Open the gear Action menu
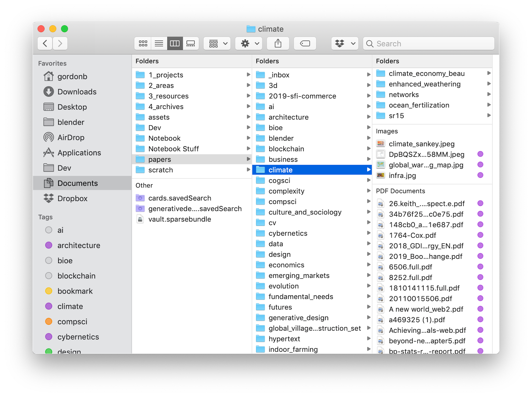This screenshot has height=397, width=532. click(x=249, y=44)
